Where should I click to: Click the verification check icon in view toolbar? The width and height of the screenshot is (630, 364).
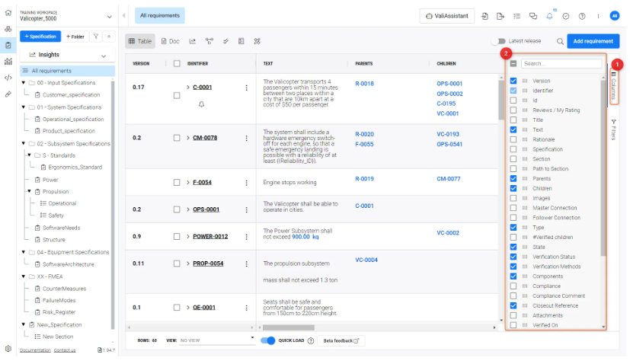225,41
